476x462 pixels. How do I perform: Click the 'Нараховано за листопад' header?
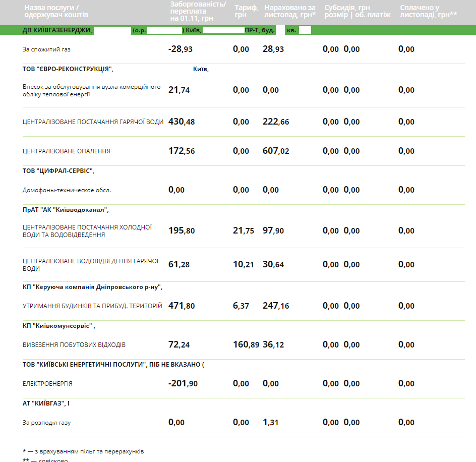290,11
